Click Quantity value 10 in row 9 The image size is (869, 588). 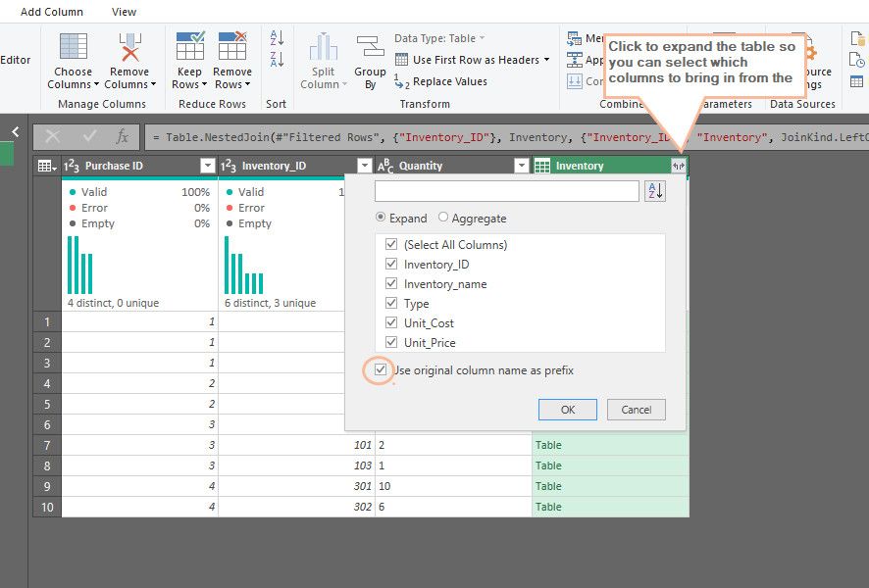384,486
